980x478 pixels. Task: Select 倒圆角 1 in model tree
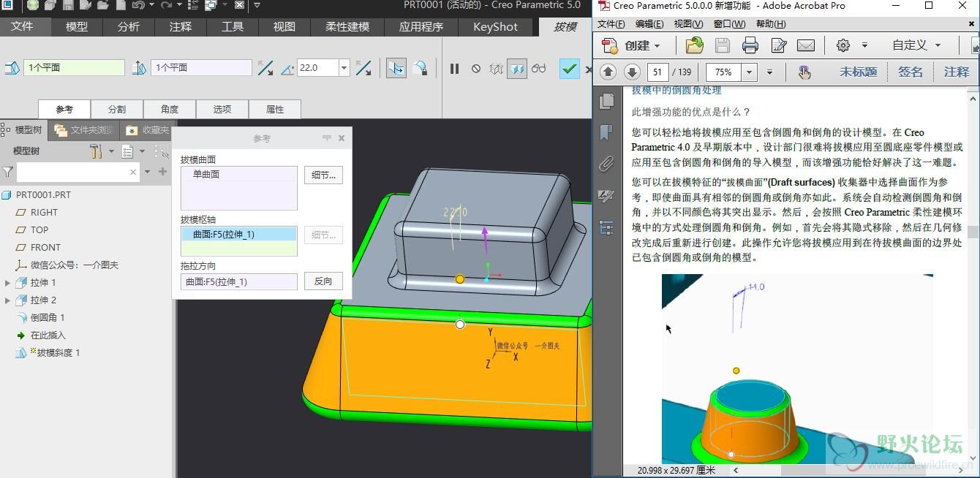(48, 317)
